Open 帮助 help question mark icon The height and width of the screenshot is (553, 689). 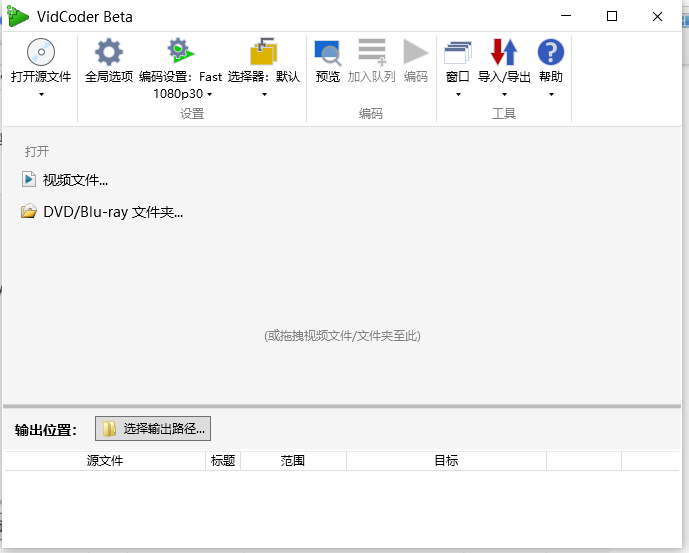tap(551, 52)
